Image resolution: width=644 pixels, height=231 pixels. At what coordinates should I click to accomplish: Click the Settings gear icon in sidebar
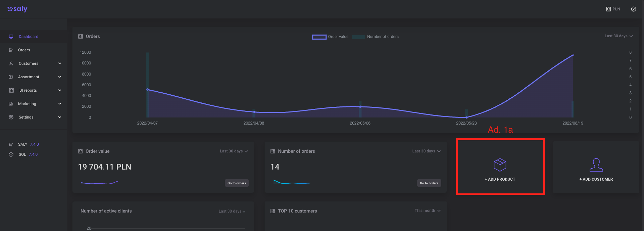[x=11, y=117]
